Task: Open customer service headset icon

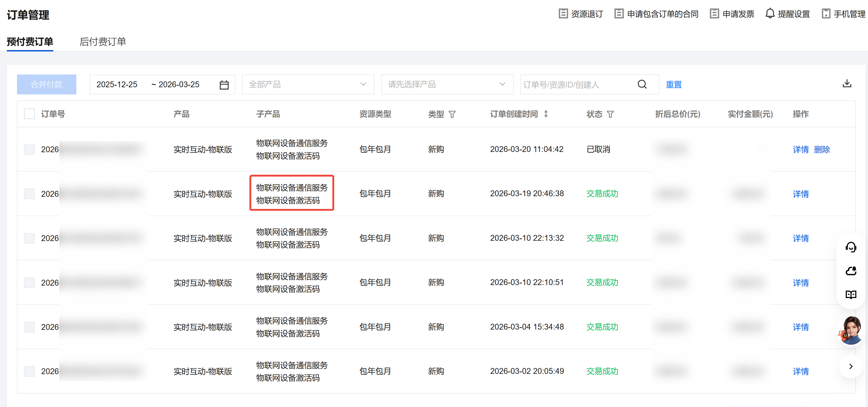Action: (x=851, y=247)
